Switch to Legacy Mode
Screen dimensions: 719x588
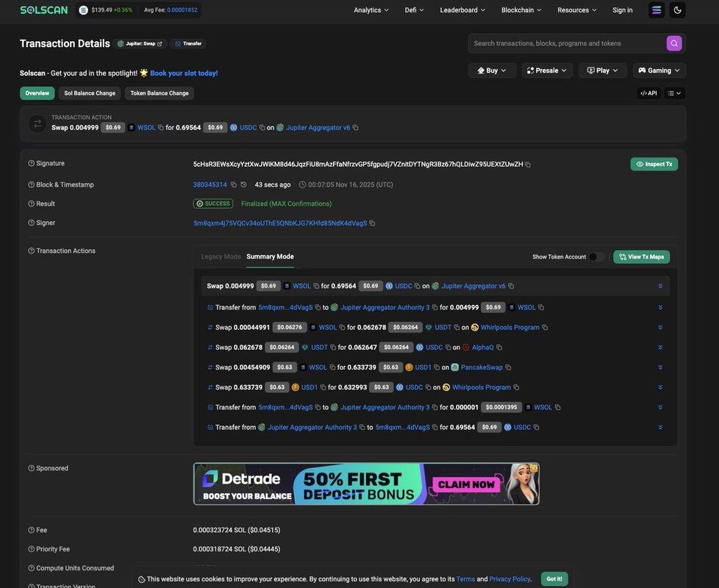tap(221, 257)
